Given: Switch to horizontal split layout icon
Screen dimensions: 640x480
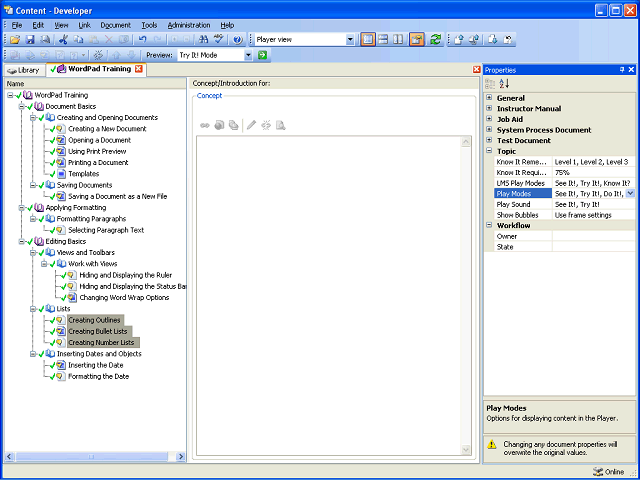Looking at the screenshot, I should [383, 40].
